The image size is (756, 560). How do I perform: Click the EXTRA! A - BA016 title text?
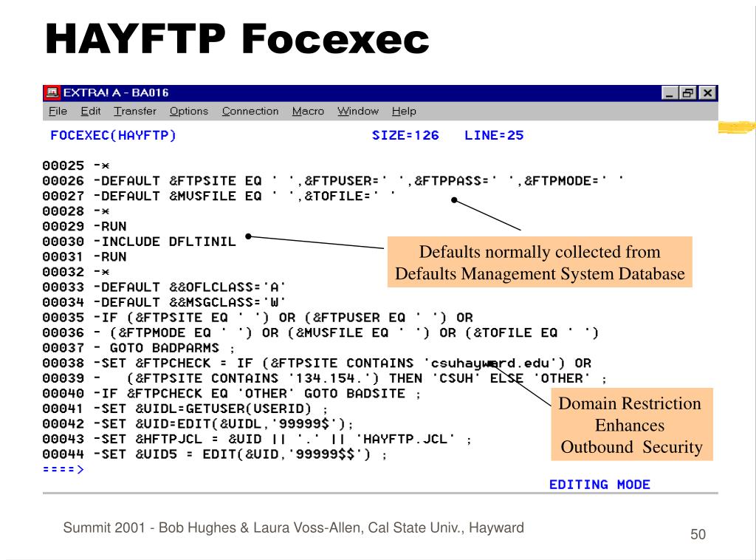pos(116,92)
